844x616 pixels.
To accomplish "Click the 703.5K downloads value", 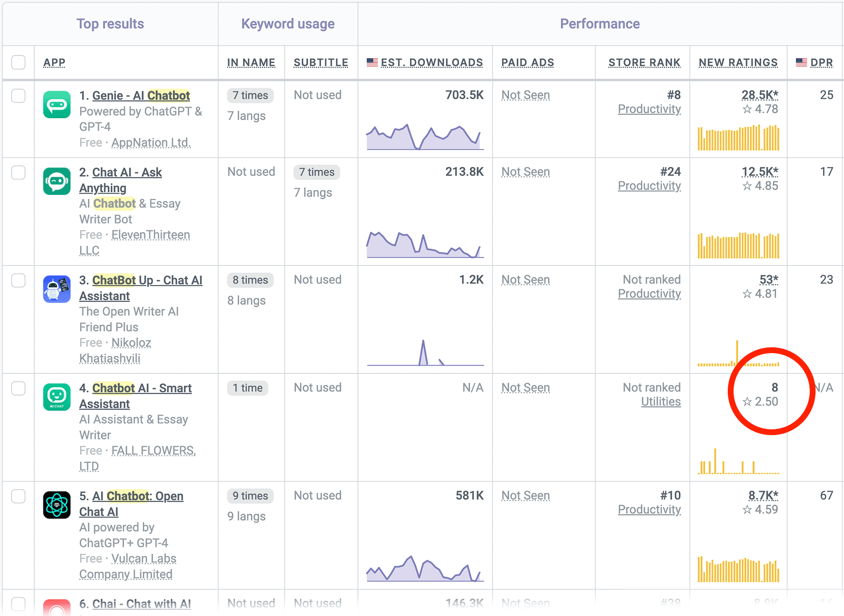I will coord(464,96).
